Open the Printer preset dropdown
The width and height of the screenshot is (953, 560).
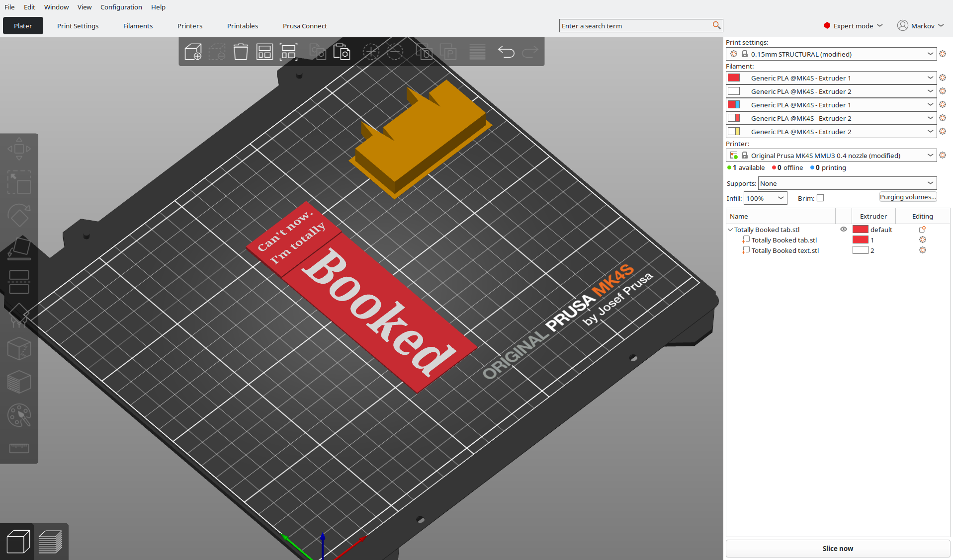[831, 156]
